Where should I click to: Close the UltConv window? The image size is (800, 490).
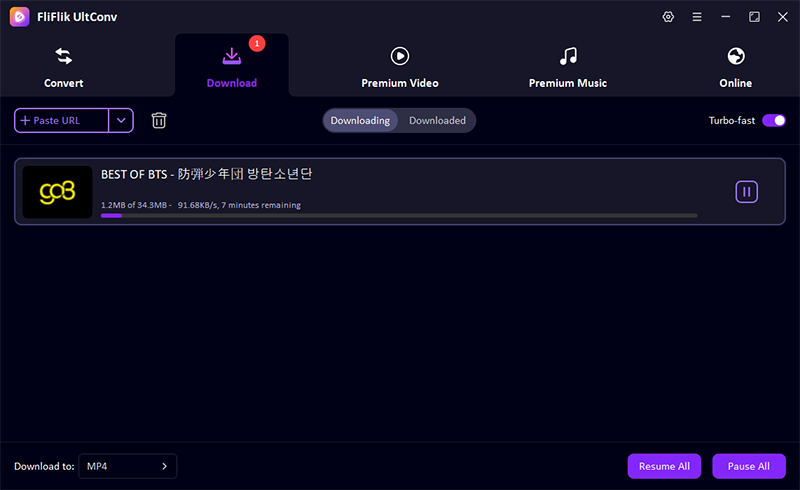[x=783, y=17]
